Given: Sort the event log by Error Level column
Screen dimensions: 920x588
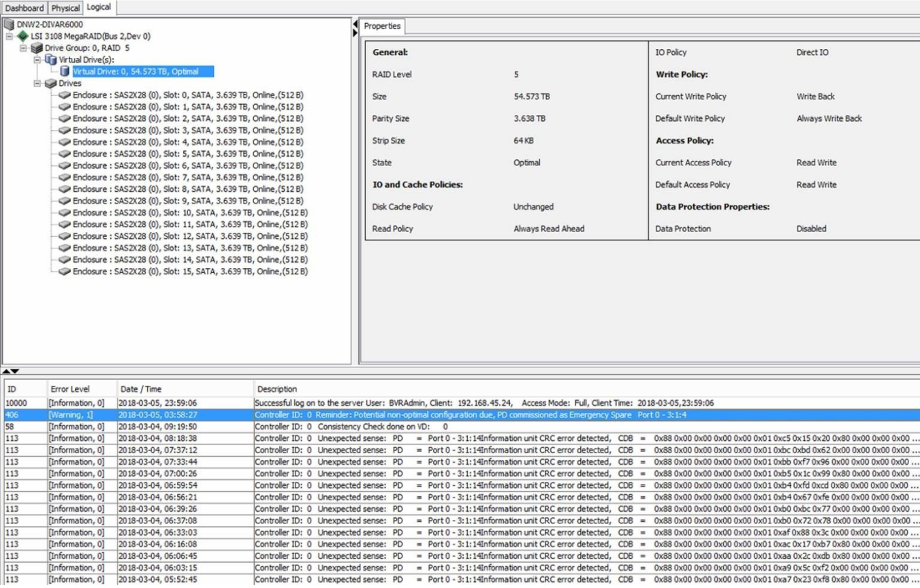Looking at the screenshot, I should tap(69, 389).
